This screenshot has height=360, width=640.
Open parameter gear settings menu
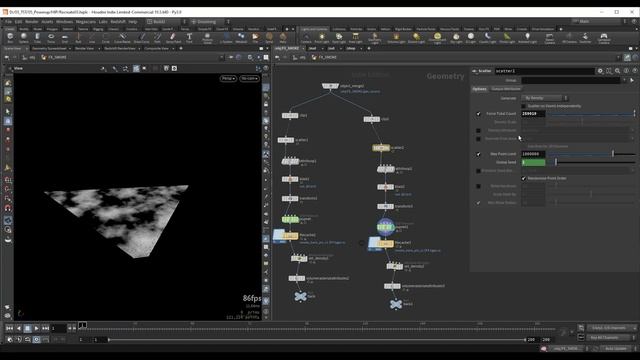(600, 71)
